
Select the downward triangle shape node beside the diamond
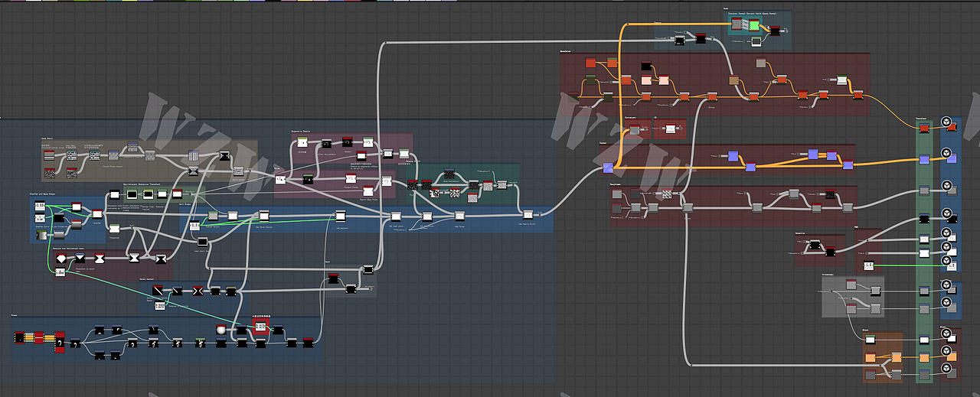(x=80, y=259)
